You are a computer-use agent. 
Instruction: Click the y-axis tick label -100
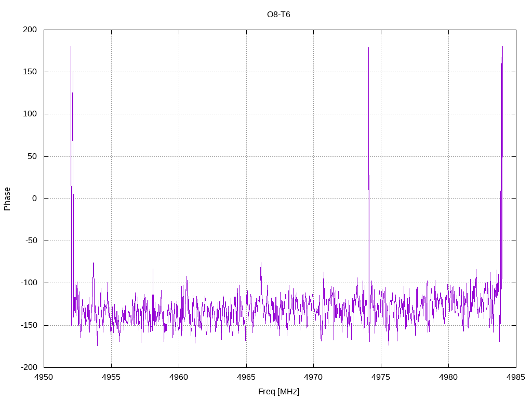pos(29,283)
